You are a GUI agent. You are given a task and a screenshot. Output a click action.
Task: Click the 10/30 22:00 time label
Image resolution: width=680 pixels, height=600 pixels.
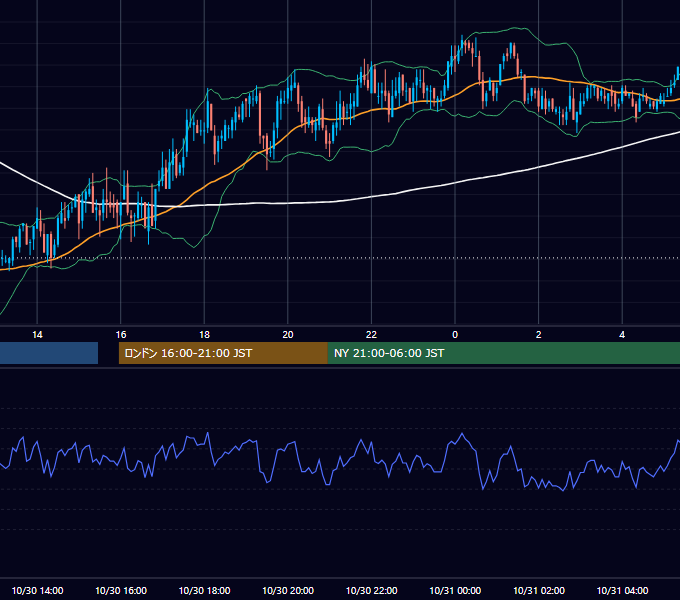click(371, 590)
